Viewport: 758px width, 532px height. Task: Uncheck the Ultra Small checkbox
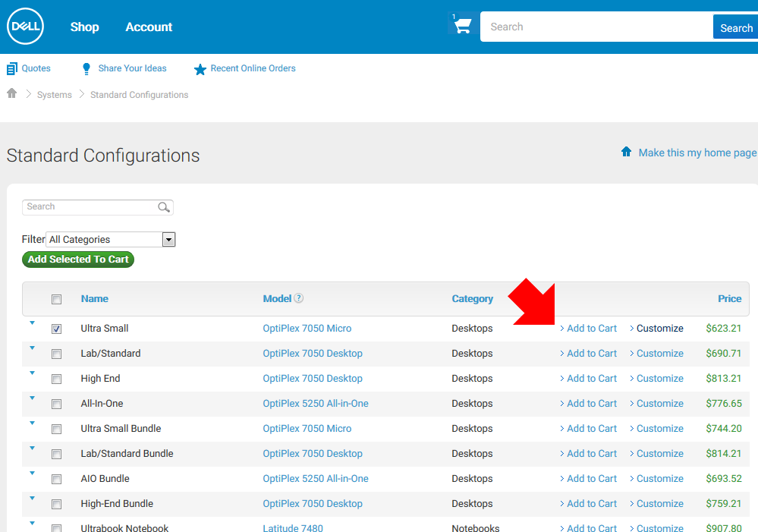[57, 329]
